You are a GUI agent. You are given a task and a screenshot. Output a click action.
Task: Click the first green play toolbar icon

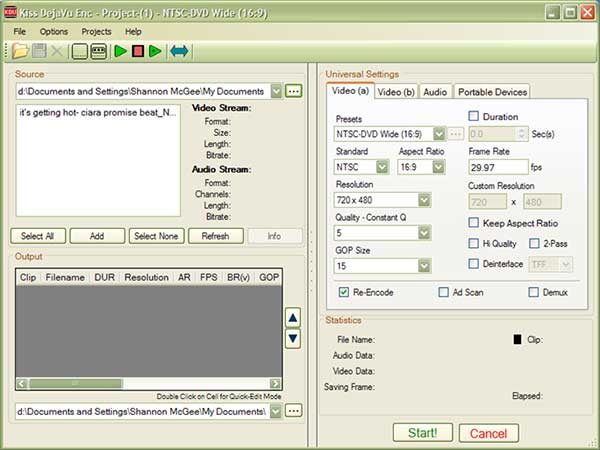pyautogui.click(x=120, y=50)
